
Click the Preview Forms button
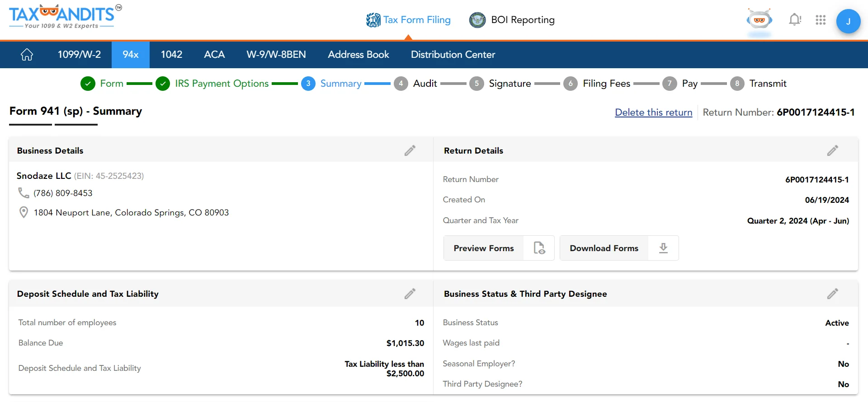click(499, 248)
